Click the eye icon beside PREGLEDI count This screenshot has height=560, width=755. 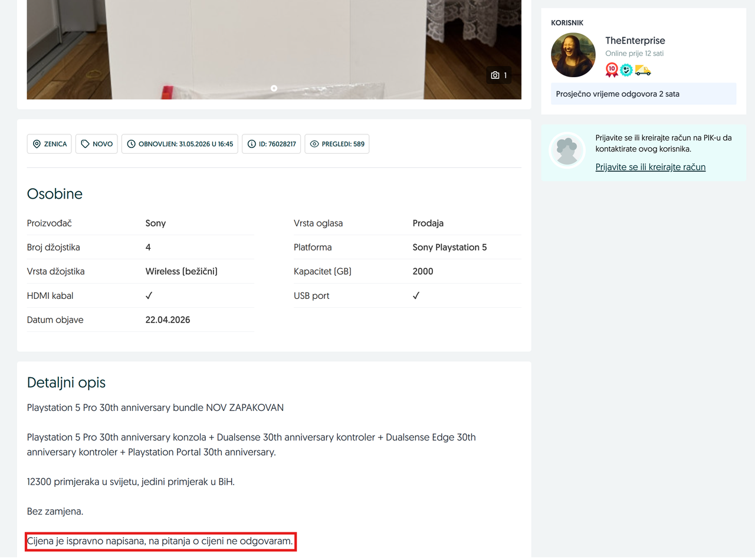pyautogui.click(x=314, y=144)
